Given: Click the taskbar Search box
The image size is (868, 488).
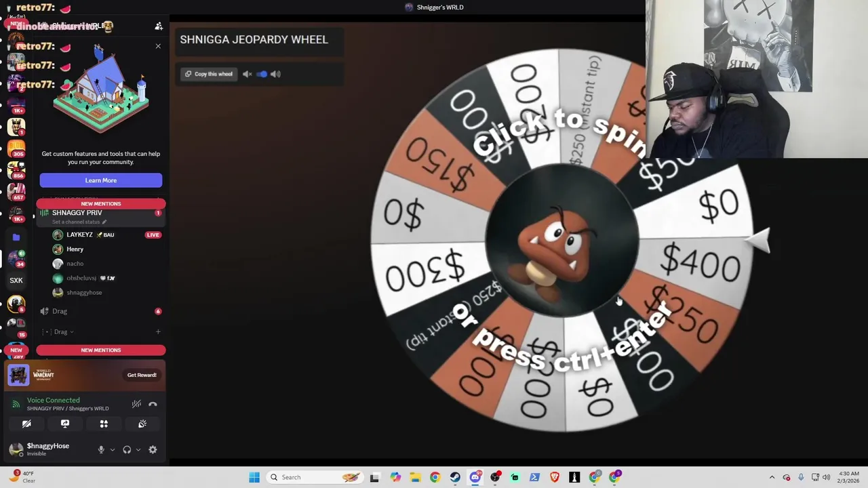Looking at the screenshot, I should coord(314,477).
